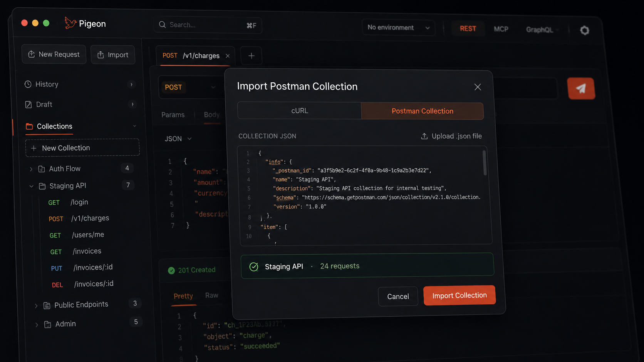Switch to GraphQL mode

[x=539, y=30]
